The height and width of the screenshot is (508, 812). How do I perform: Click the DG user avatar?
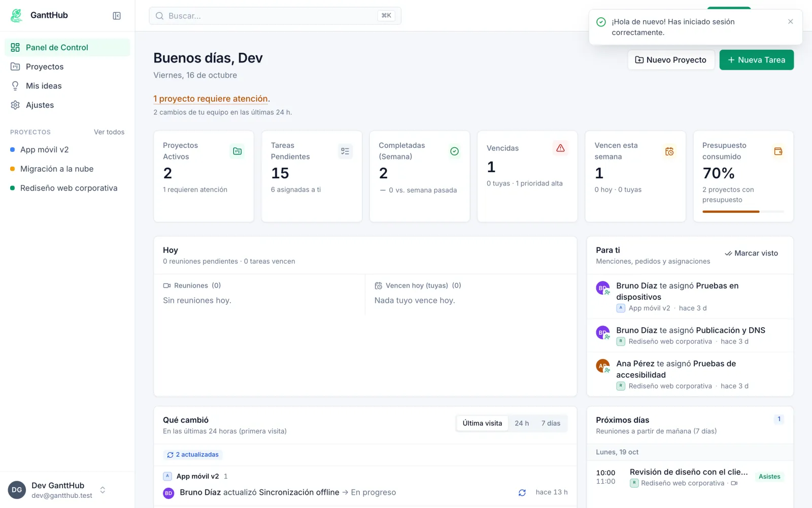tap(17, 490)
